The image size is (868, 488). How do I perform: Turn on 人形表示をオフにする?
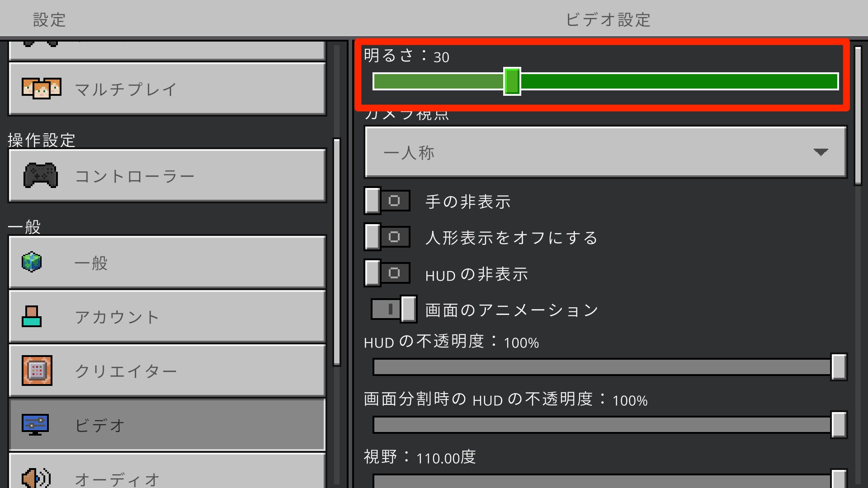(x=387, y=237)
